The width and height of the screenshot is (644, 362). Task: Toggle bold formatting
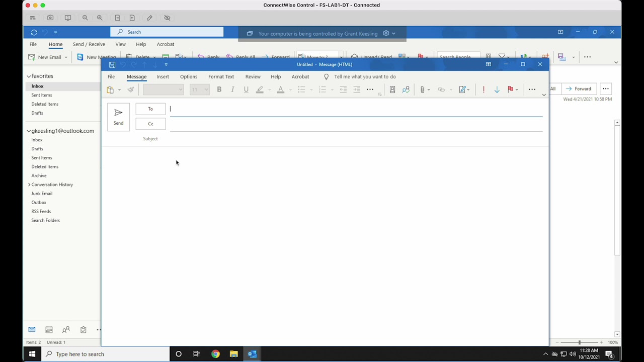[x=219, y=89]
